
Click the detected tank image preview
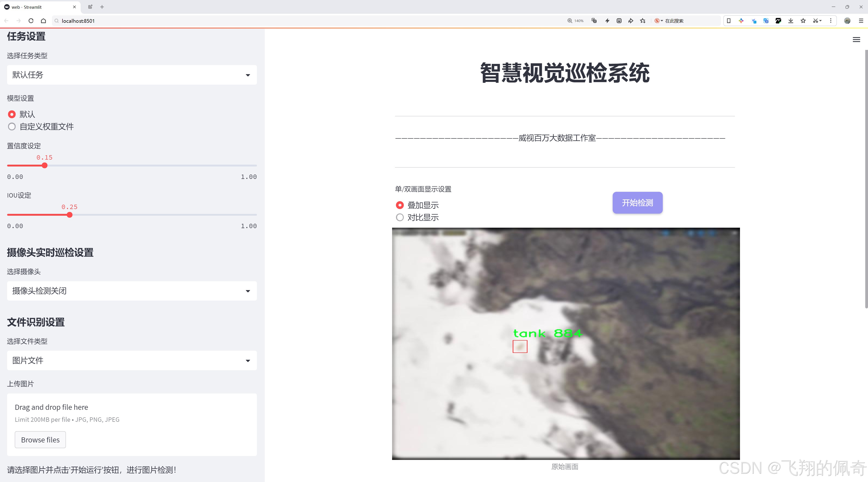(566, 344)
